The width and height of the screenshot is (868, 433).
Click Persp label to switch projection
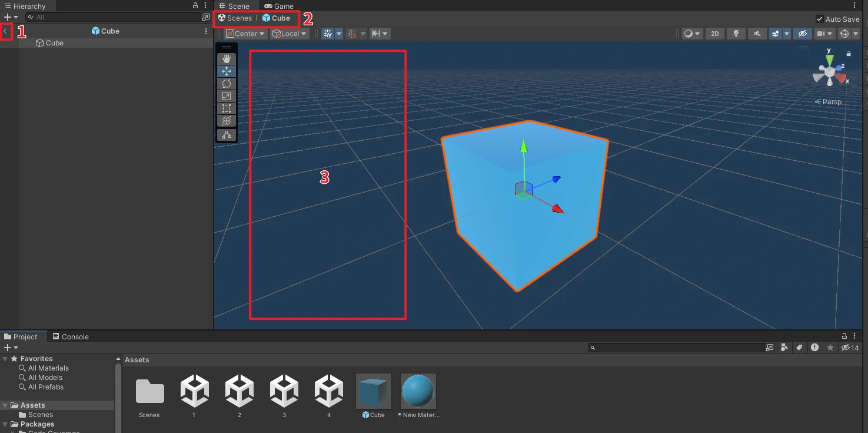pyautogui.click(x=829, y=102)
